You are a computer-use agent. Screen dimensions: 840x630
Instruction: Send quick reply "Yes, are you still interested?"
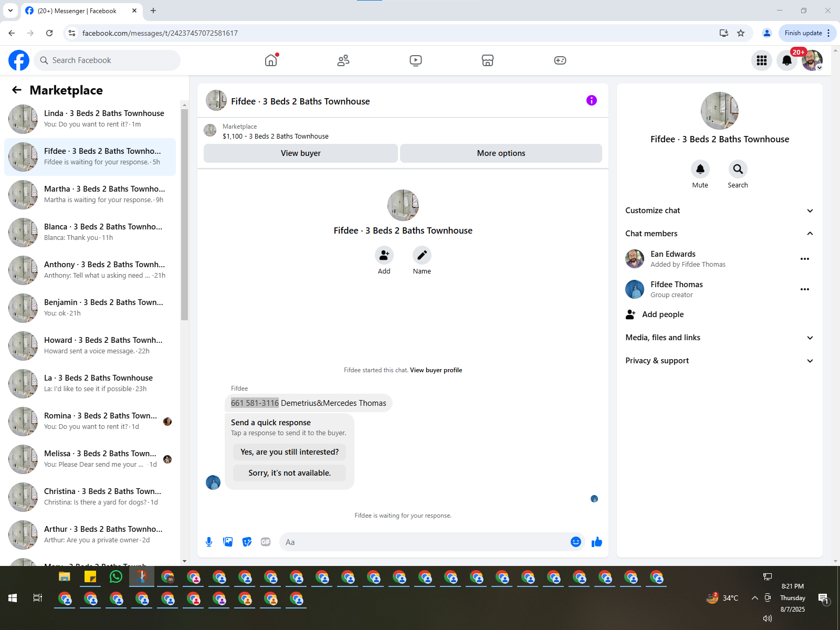[x=290, y=452]
